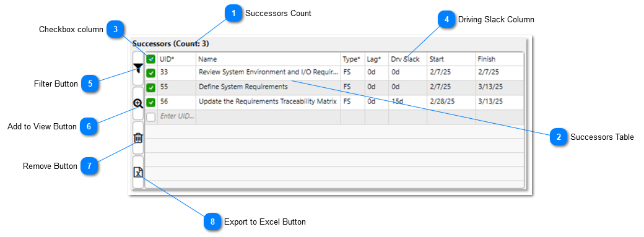The width and height of the screenshot is (644, 237).
Task: Sort by the Finish column header
Action: [500, 59]
